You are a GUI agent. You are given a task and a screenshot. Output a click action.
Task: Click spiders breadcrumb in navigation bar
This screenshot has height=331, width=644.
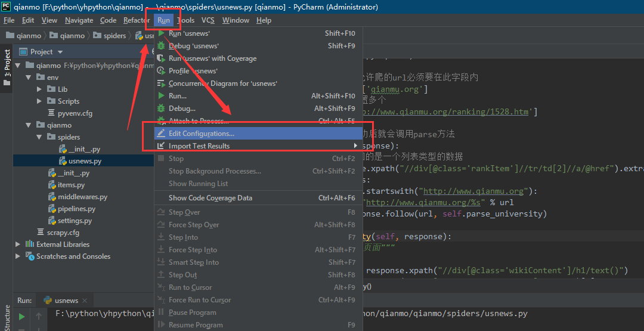[110, 36]
